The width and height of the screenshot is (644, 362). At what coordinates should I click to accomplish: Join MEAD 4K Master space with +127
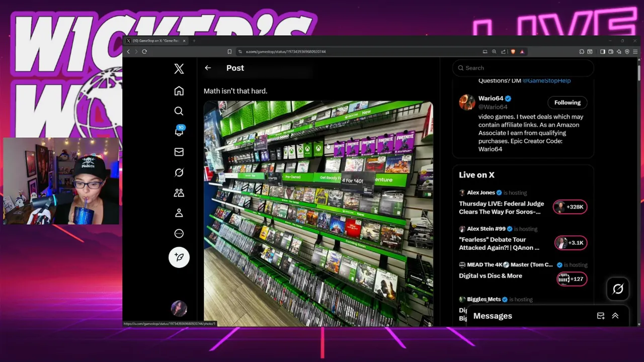572,279
